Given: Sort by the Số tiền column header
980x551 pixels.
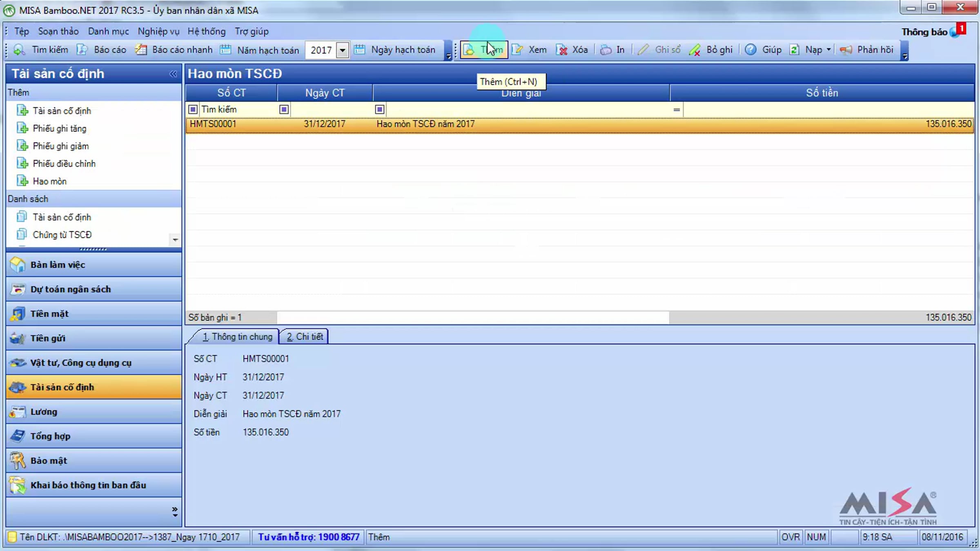Looking at the screenshot, I should tap(822, 93).
